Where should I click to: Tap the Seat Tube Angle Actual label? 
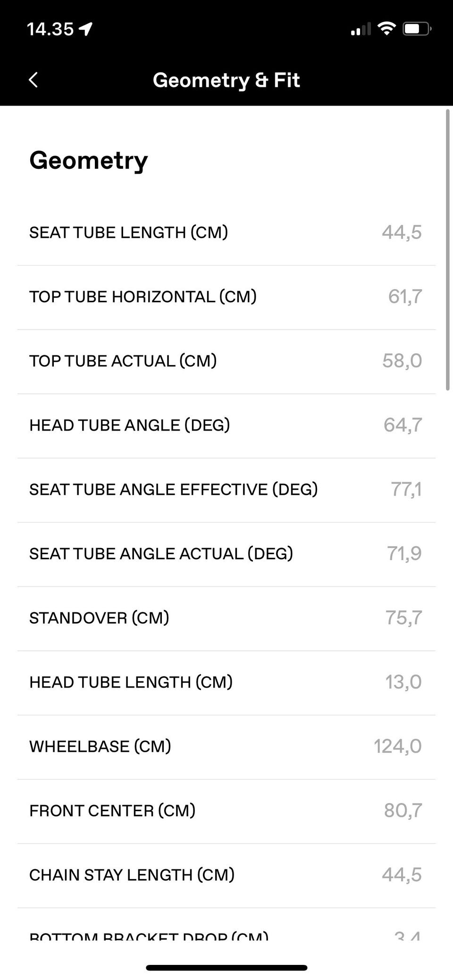coord(161,554)
